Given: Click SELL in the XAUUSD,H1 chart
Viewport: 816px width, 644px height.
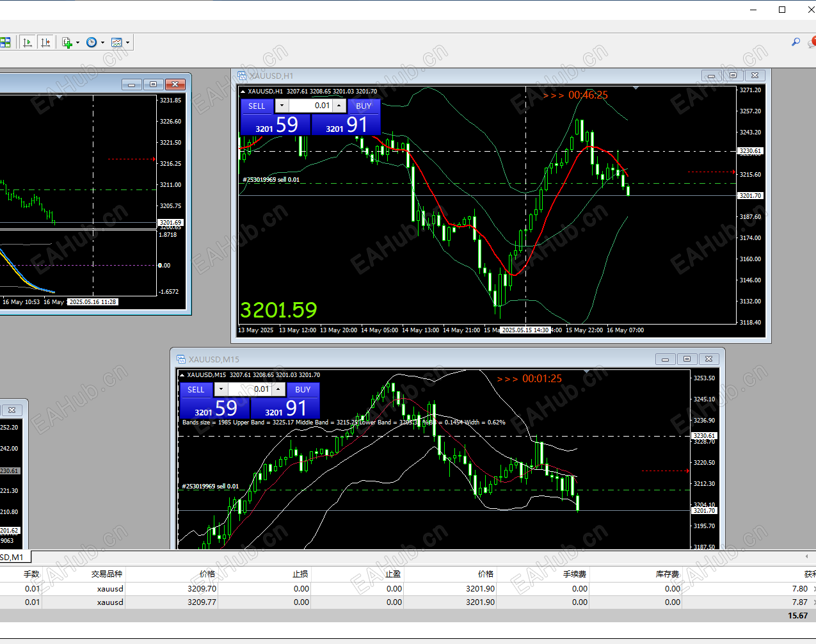Looking at the screenshot, I should click(x=257, y=106).
